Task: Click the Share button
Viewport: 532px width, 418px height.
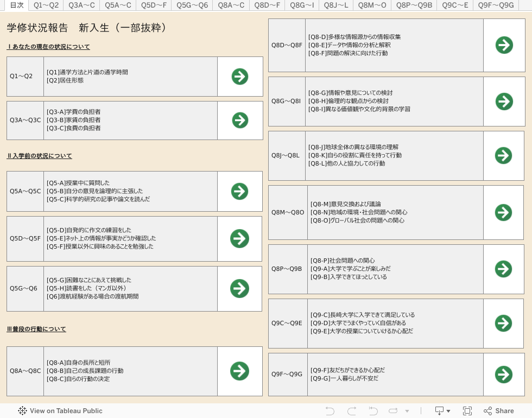Action: [498, 411]
